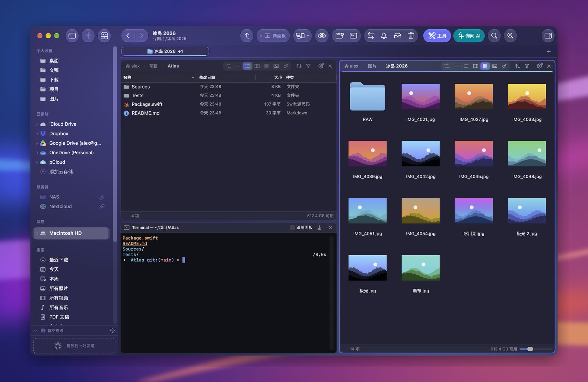Screen dimensions: 588x382
Task: Click the sync arrows icon in toolbar
Action: coord(371,36)
